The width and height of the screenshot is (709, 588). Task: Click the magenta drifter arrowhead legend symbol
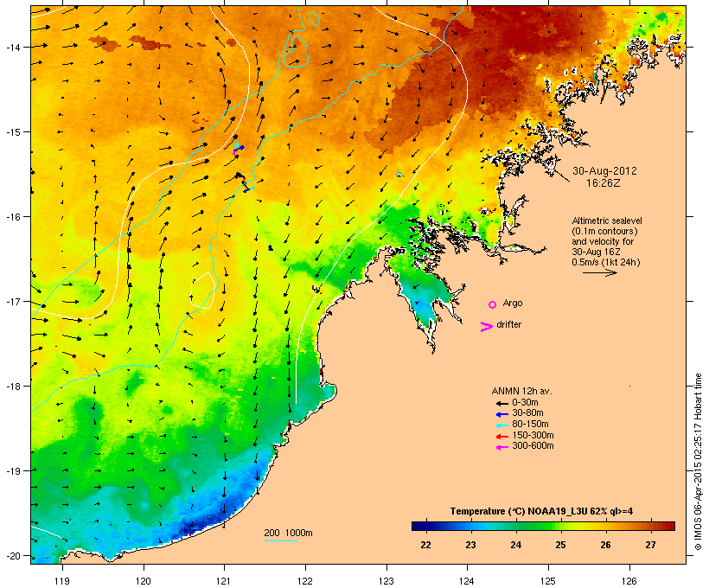pos(487,327)
